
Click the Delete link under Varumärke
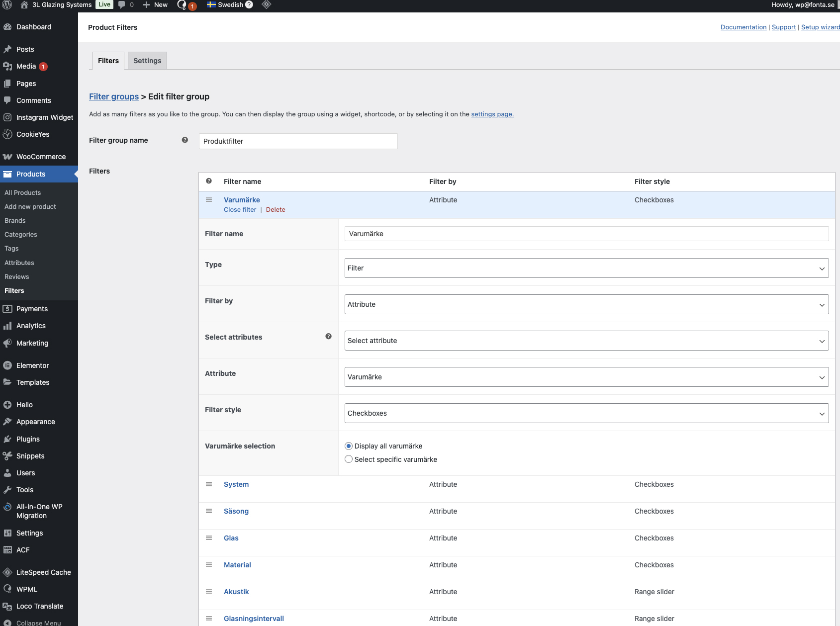point(276,210)
